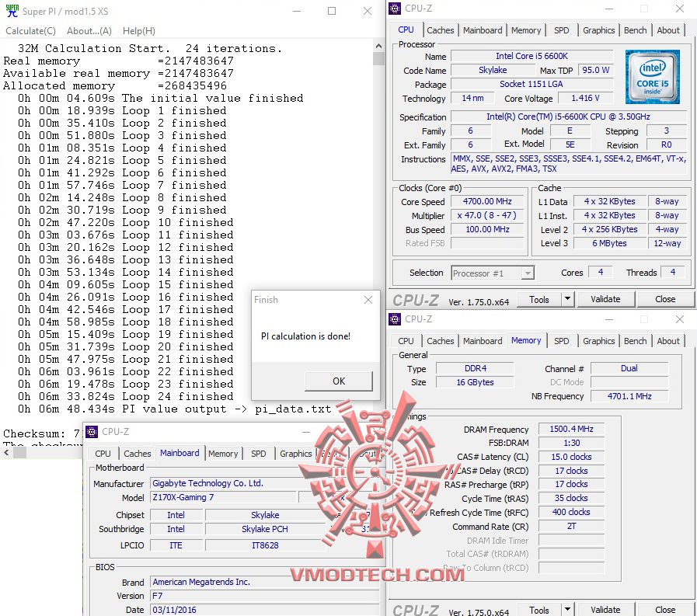Click the Z170X-Gaming 7 model field

pos(223,497)
